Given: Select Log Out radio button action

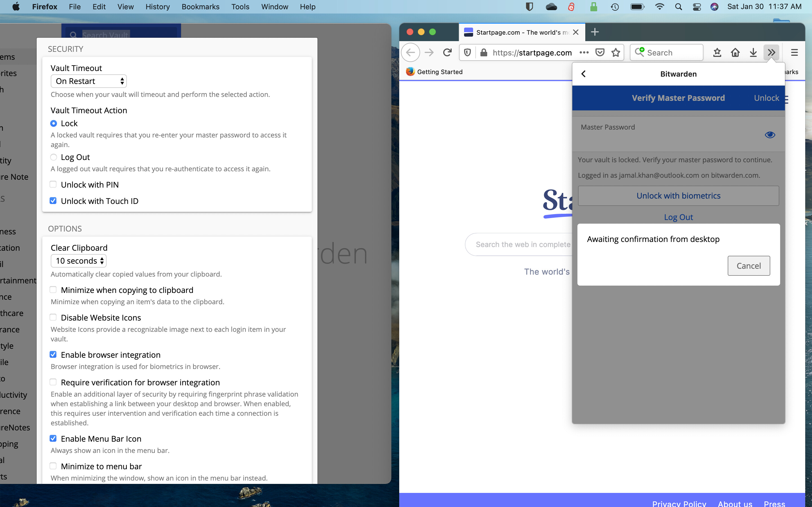Looking at the screenshot, I should coord(54,157).
